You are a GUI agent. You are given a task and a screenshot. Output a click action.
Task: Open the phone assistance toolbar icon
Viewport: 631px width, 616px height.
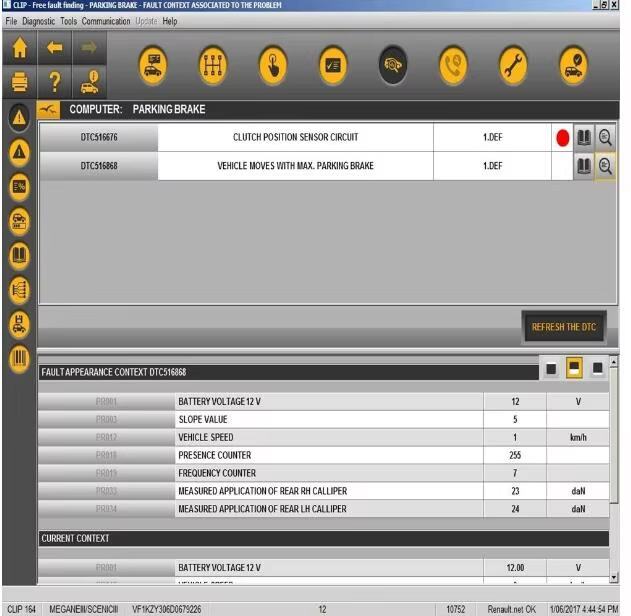(x=454, y=65)
